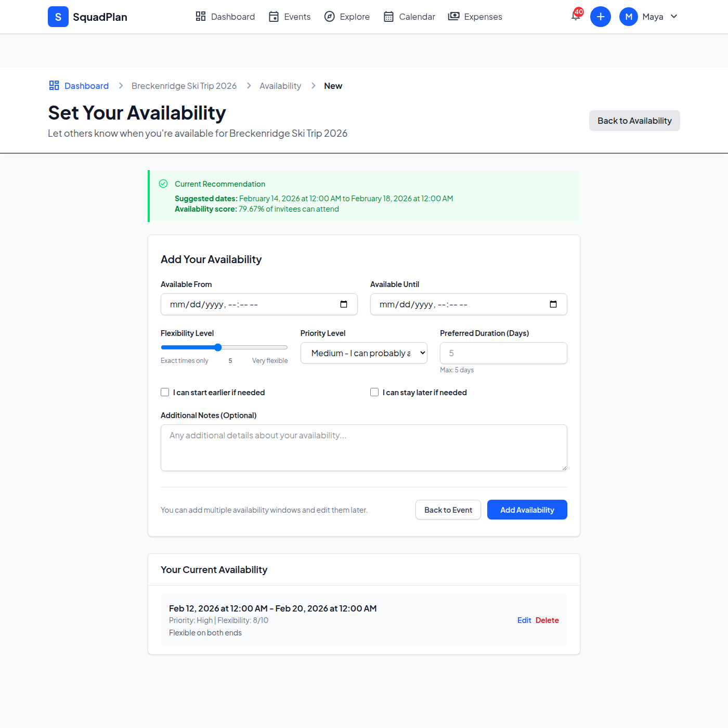The image size is (728, 728).
Task: Navigate to the Expenses tab
Action: coord(482,16)
